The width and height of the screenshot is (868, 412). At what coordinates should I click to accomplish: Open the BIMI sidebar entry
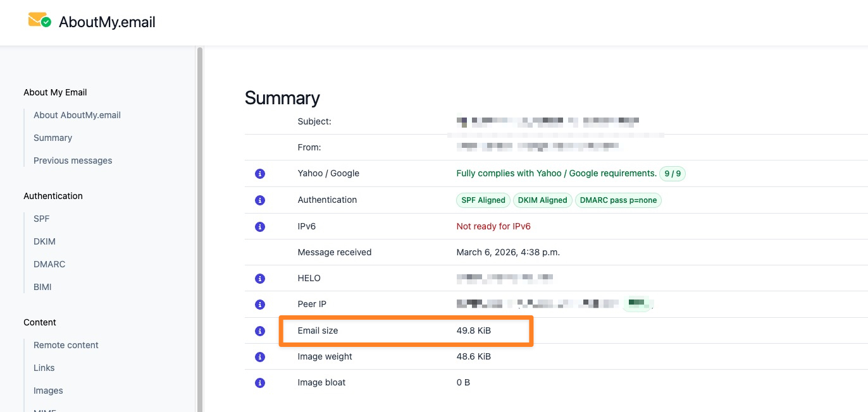tap(42, 287)
